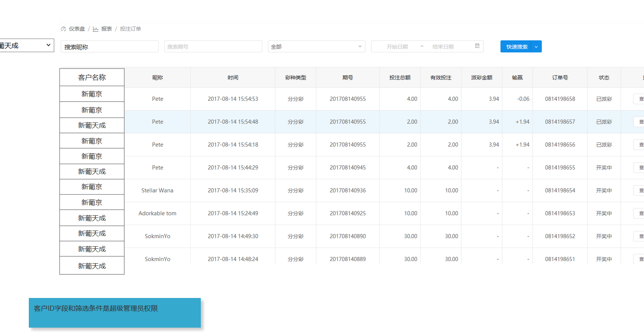Click timestamp 2017-08-14 14:48:24
The height and width of the screenshot is (334, 644).
[233, 259]
